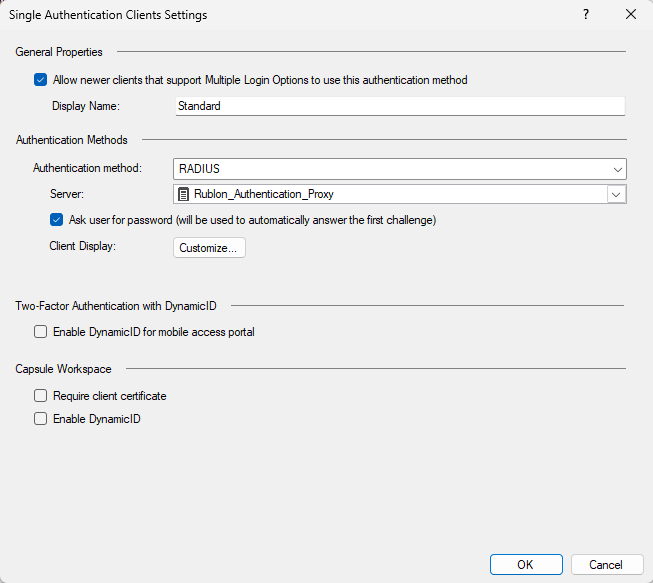Click the Client Display label
The image size is (653, 583).
point(83,246)
